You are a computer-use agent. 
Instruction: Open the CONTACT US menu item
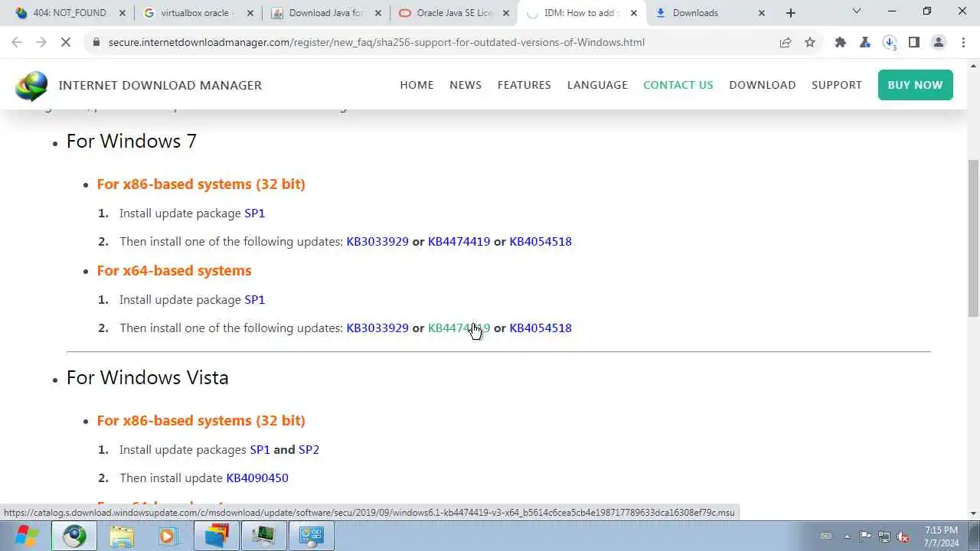pos(678,85)
